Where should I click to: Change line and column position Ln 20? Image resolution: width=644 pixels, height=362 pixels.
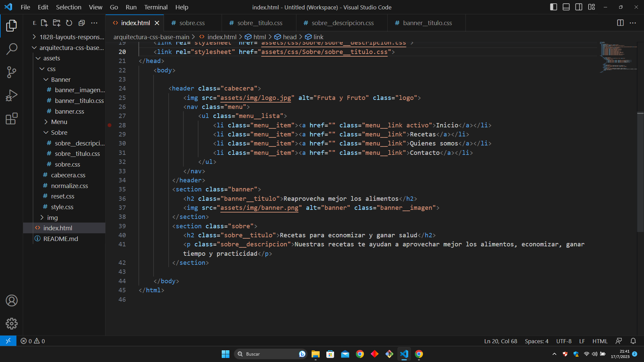pyautogui.click(x=500, y=341)
